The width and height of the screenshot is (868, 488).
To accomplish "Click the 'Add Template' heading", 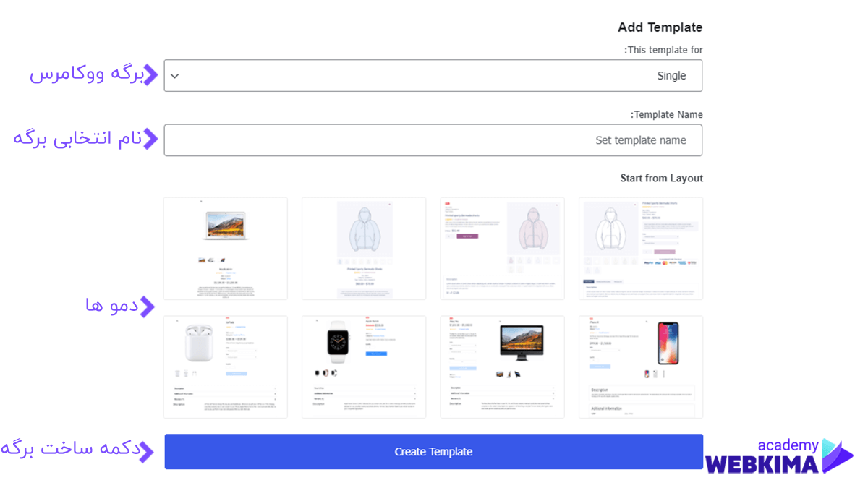I will coord(660,27).
